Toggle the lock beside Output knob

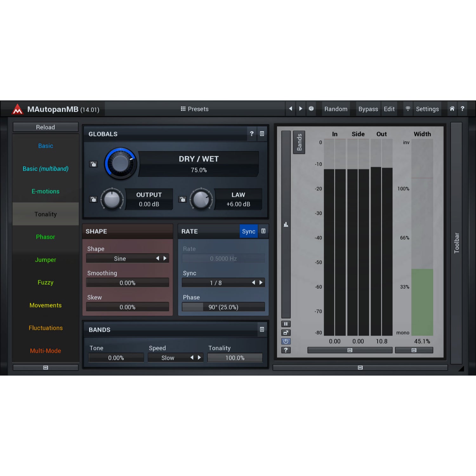pyautogui.click(x=93, y=199)
